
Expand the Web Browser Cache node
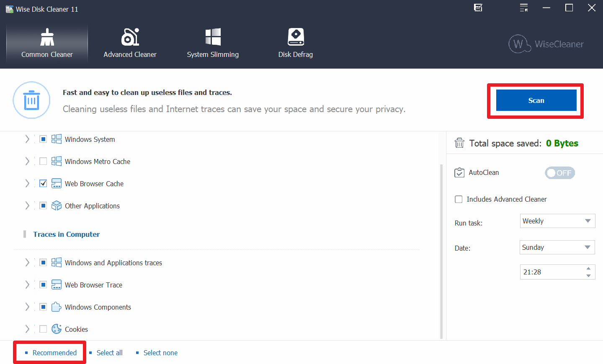coord(27,183)
